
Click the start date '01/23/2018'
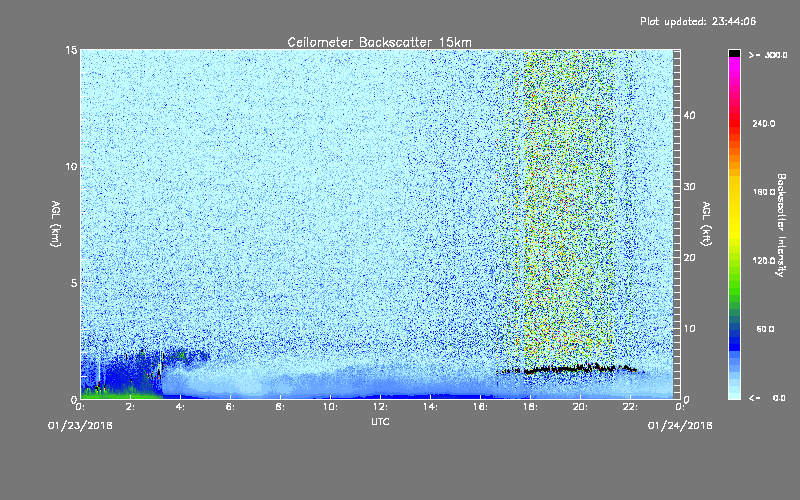(x=80, y=426)
